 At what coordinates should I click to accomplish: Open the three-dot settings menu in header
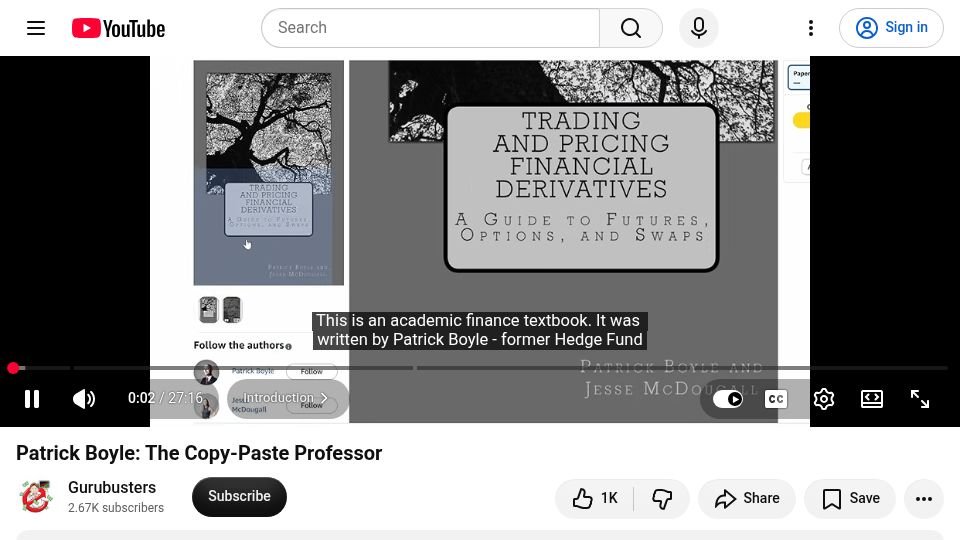(811, 28)
